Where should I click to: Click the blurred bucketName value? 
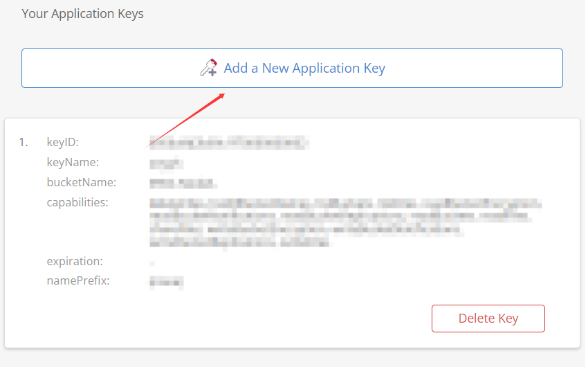(183, 183)
